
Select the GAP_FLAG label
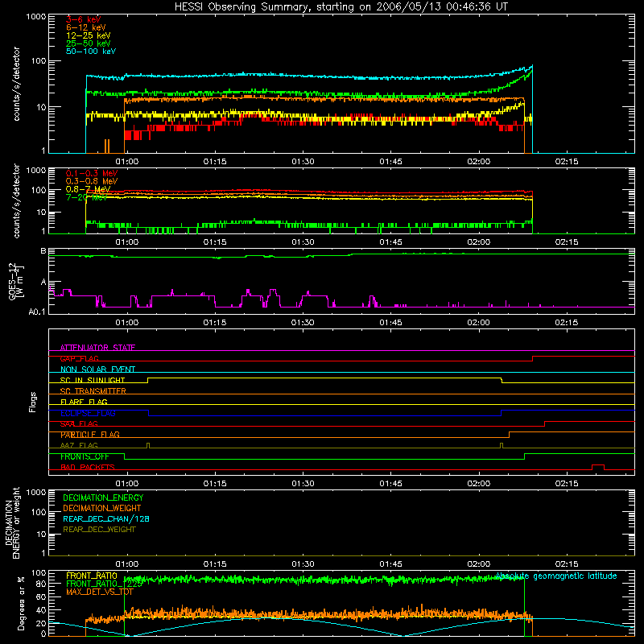pyautogui.click(x=79, y=358)
